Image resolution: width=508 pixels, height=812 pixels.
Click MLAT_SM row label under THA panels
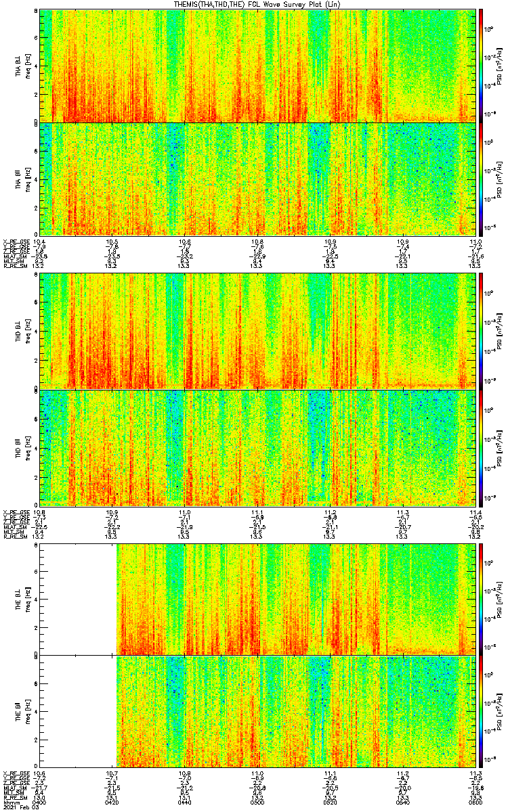(14, 255)
